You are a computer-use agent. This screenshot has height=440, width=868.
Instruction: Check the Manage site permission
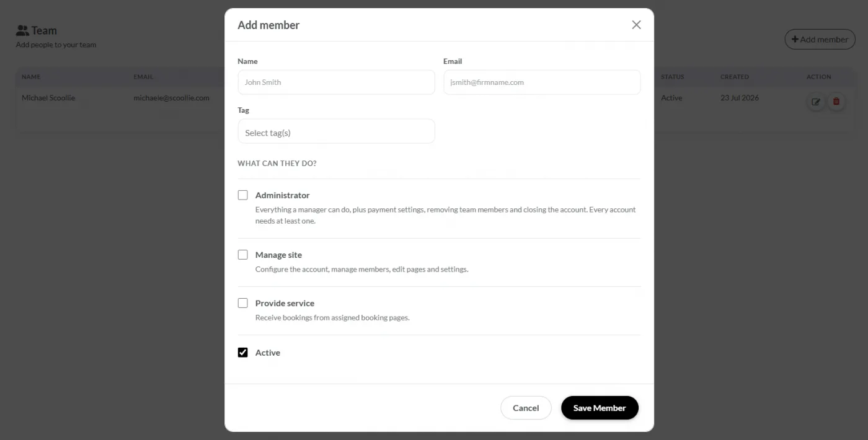pyautogui.click(x=243, y=255)
